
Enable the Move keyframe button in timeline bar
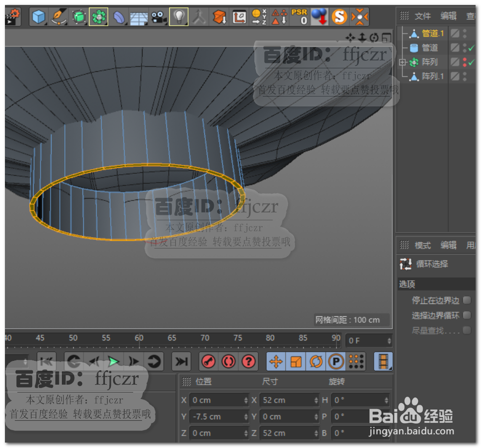tap(276, 361)
